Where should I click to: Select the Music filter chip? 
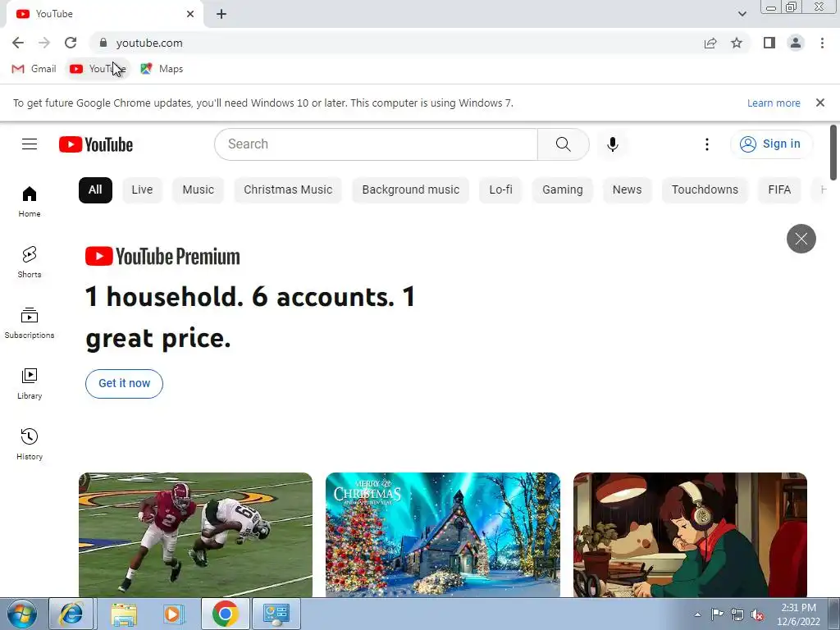(198, 190)
